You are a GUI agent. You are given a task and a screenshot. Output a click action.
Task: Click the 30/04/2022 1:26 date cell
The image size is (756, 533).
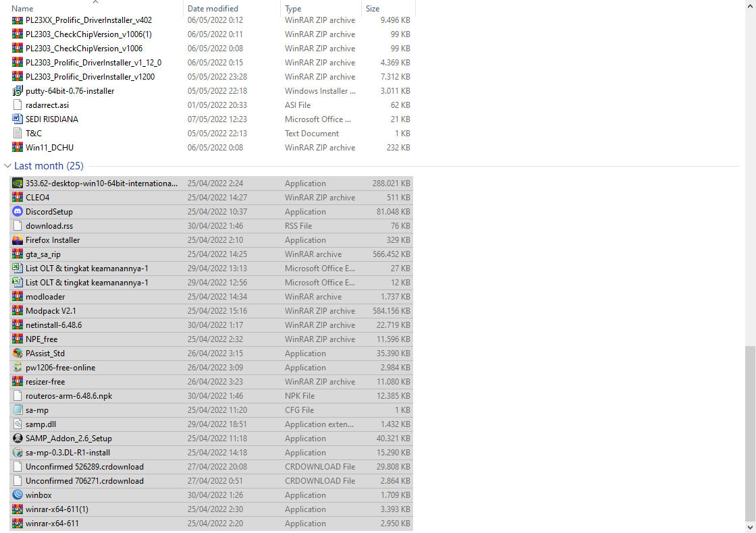(215, 495)
